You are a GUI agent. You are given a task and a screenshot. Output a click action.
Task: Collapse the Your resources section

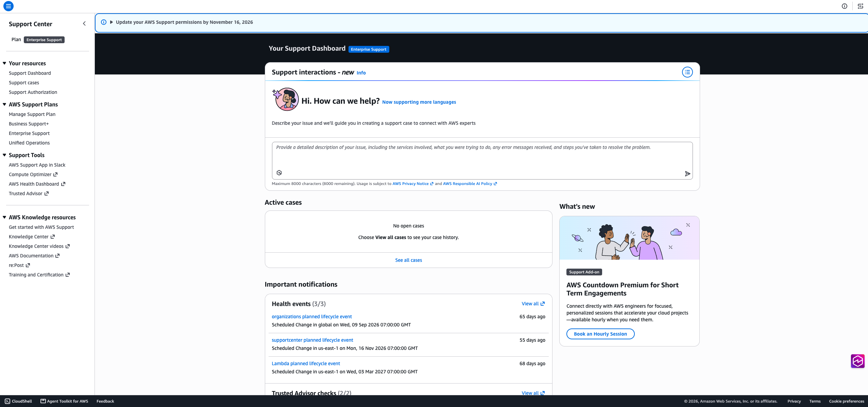point(4,63)
